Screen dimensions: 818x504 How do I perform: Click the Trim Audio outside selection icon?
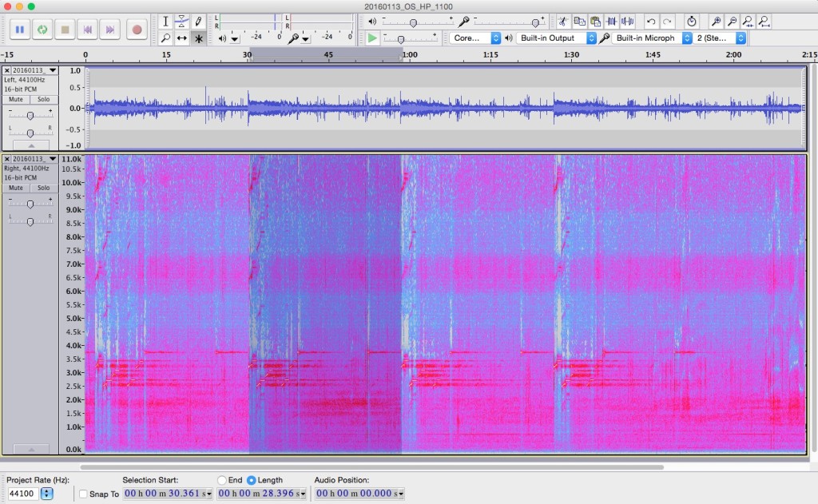coord(611,21)
